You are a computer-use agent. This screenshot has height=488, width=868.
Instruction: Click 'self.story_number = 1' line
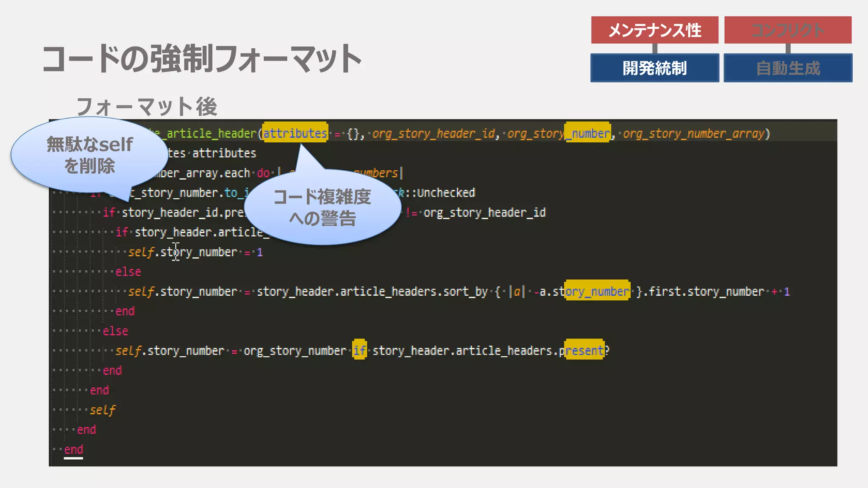(x=195, y=252)
